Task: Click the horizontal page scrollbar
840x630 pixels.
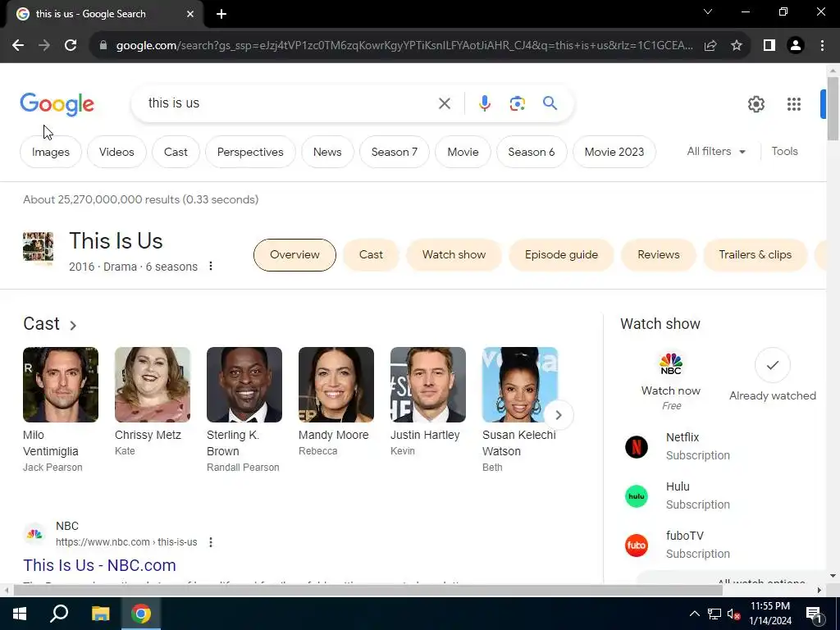Action: pos(367,591)
